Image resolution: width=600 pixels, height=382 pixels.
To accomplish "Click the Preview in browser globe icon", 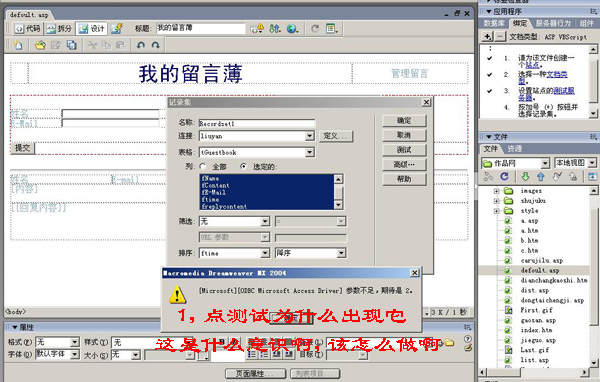I will tap(292, 28).
